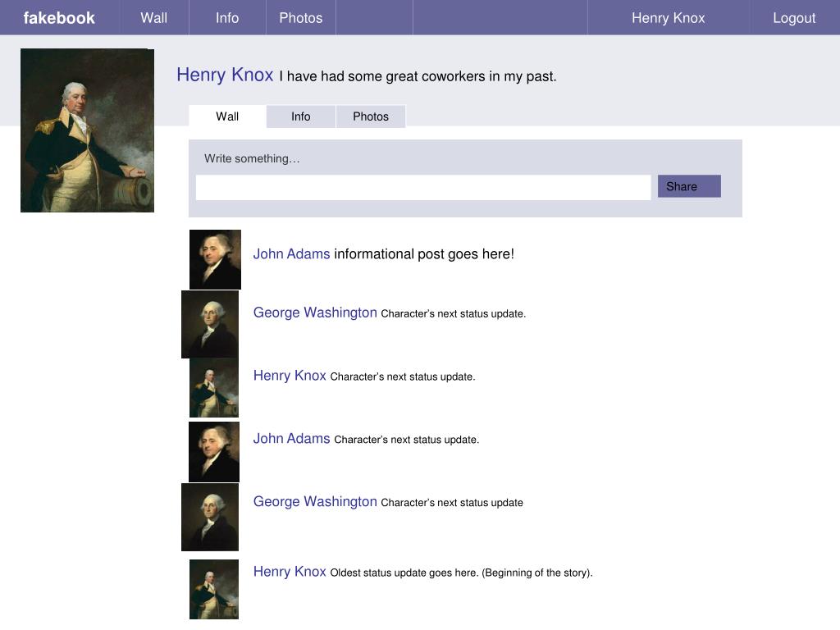
Task: Open George Washington avatar on 'Character's next status update' post without period
Action: click(x=210, y=517)
